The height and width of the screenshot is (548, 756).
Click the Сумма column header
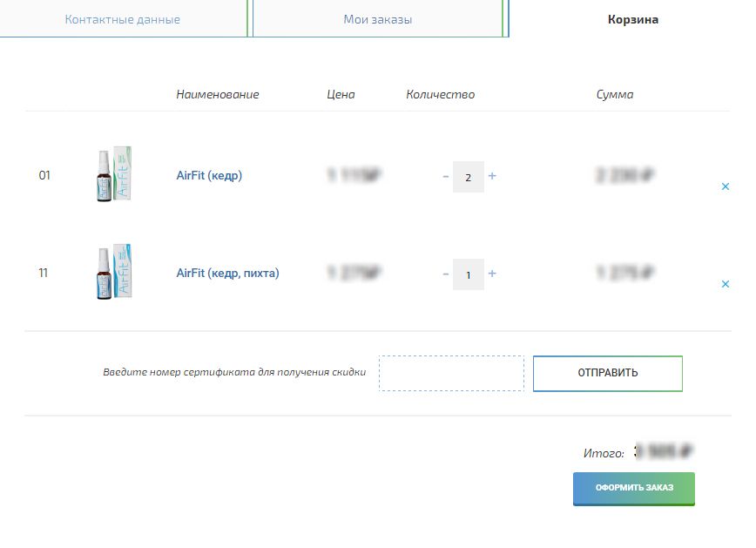(x=615, y=95)
